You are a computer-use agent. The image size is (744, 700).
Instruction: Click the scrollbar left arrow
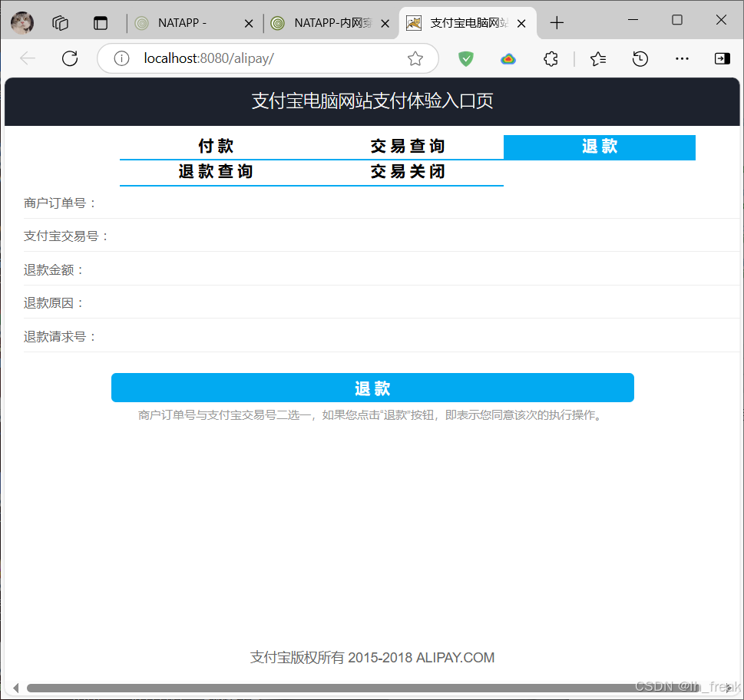[x=15, y=688]
